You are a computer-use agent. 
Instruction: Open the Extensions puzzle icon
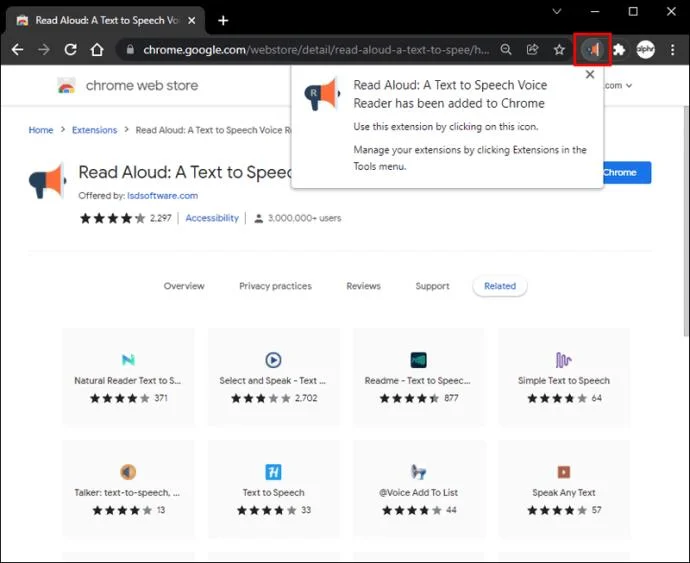[619, 49]
